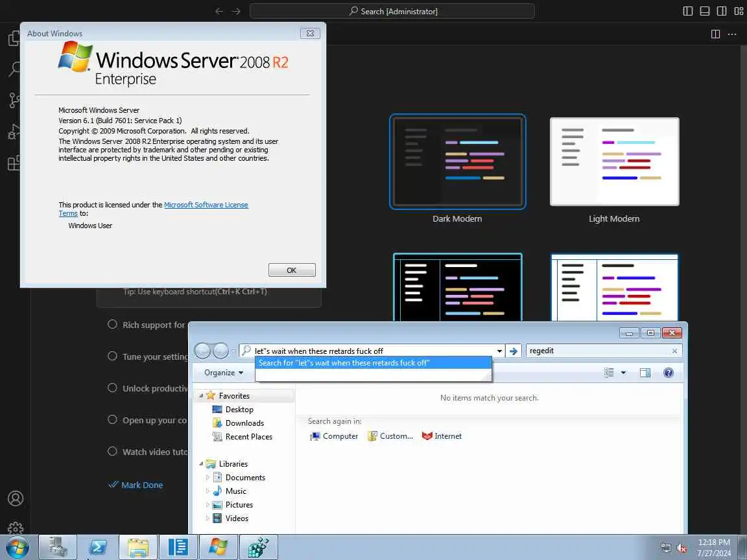Choose the Light Modern theme thumbnail

[615, 162]
